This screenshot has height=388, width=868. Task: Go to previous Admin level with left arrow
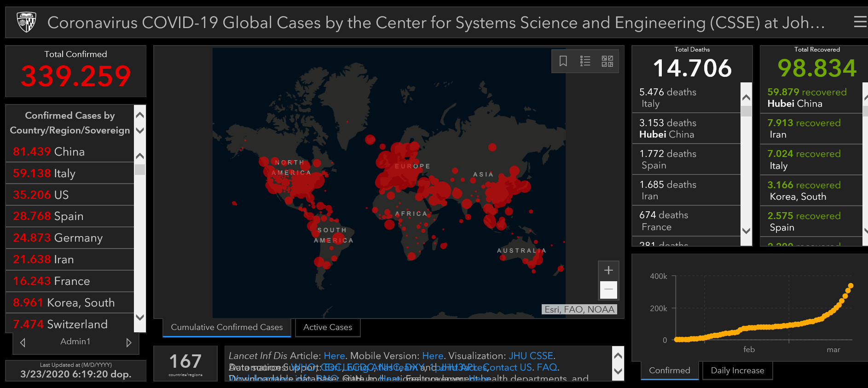[23, 342]
